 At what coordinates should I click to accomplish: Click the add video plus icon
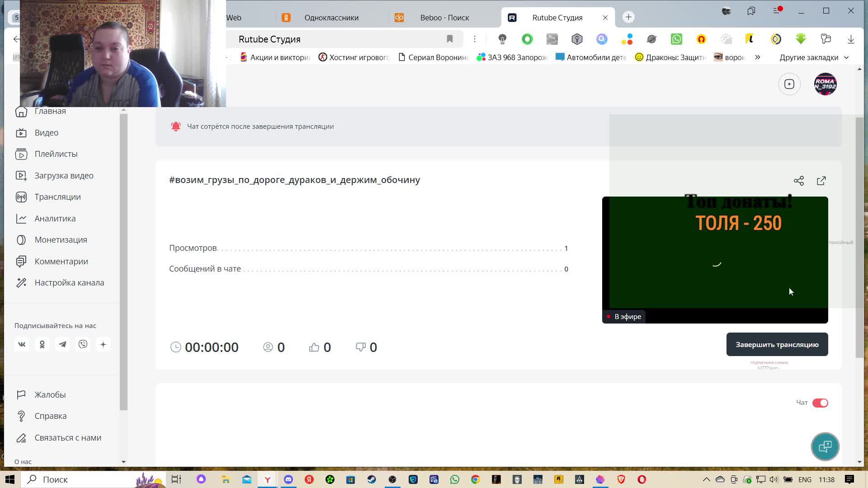[789, 84]
